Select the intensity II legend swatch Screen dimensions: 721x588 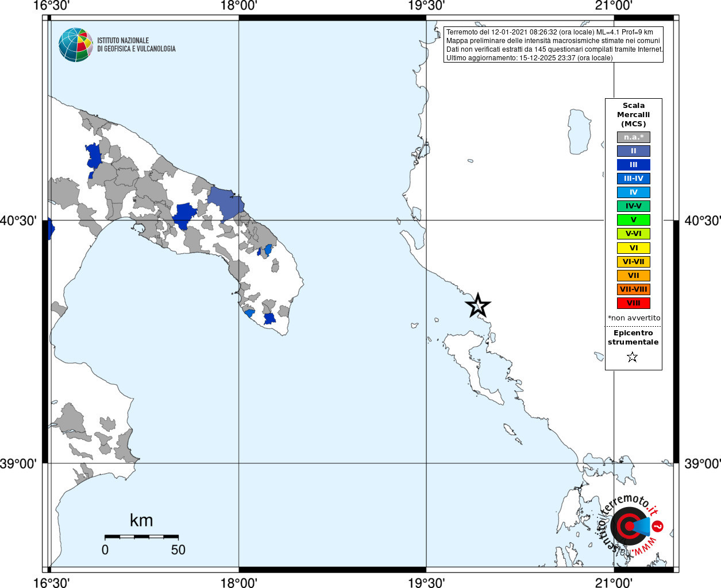click(x=634, y=151)
